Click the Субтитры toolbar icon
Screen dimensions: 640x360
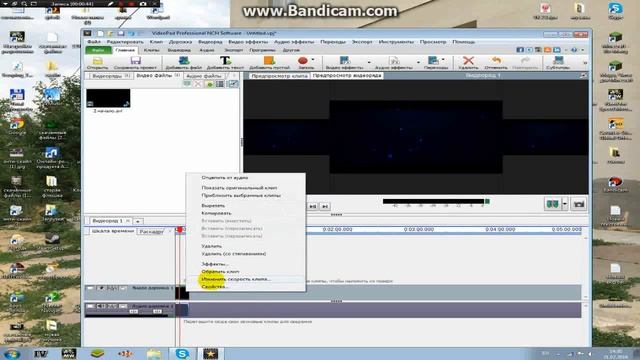[558, 61]
